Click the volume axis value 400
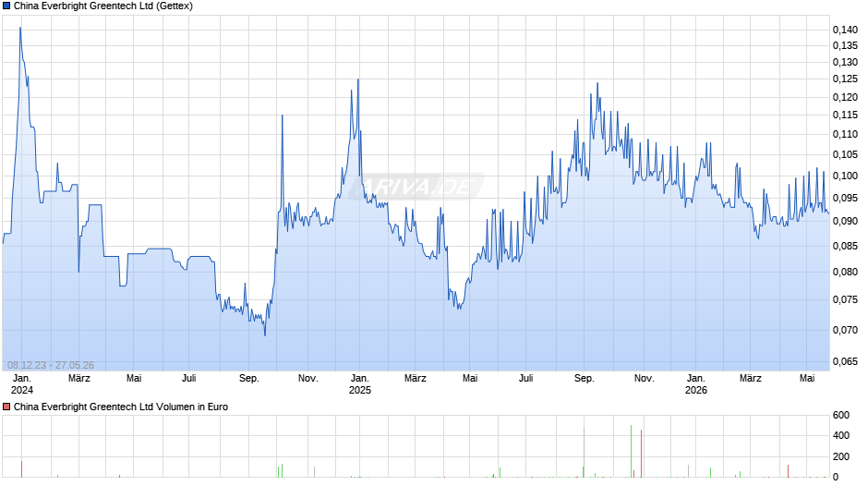This screenshot has width=868, height=486. [x=841, y=435]
